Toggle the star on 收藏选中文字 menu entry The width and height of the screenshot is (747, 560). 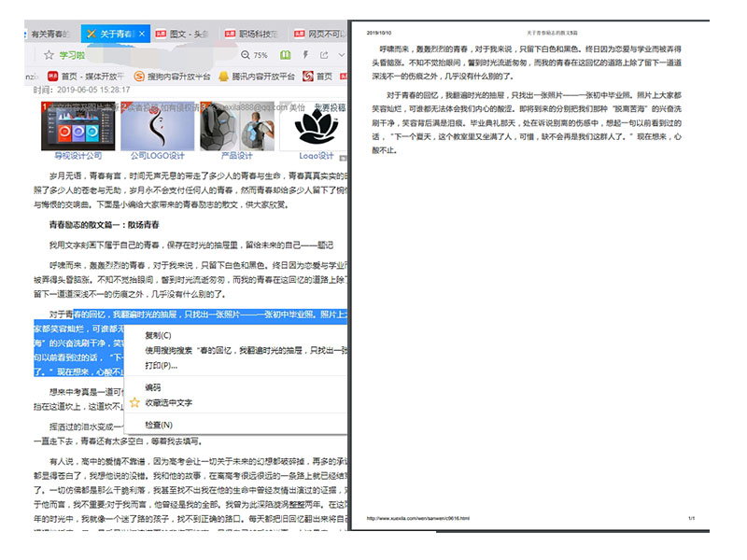pos(134,402)
